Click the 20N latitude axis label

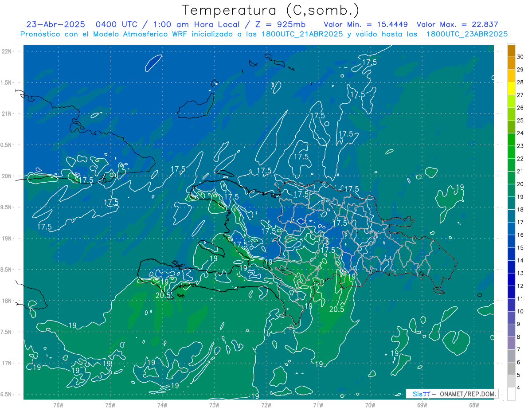coord(7,176)
